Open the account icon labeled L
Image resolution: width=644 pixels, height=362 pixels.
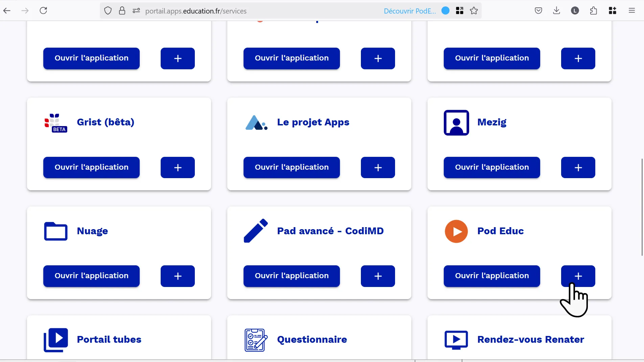pyautogui.click(x=575, y=10)
